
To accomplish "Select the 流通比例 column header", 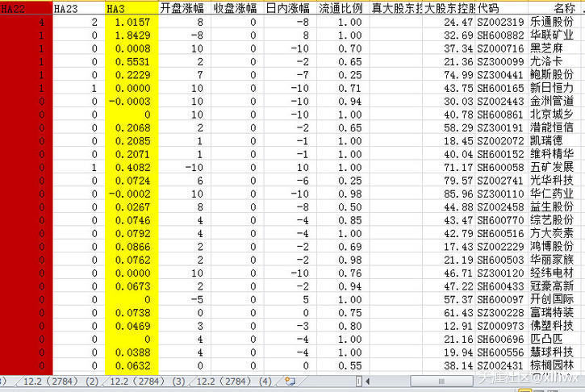I will [341, 8].
